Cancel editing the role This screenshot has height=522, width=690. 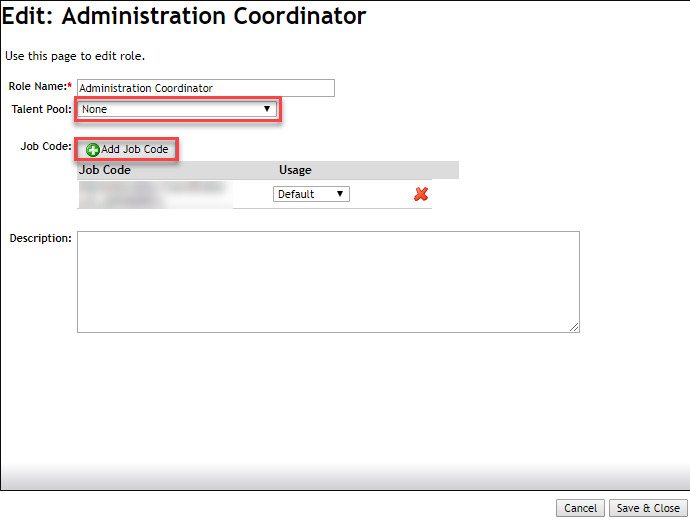click(x=580, y=508)
